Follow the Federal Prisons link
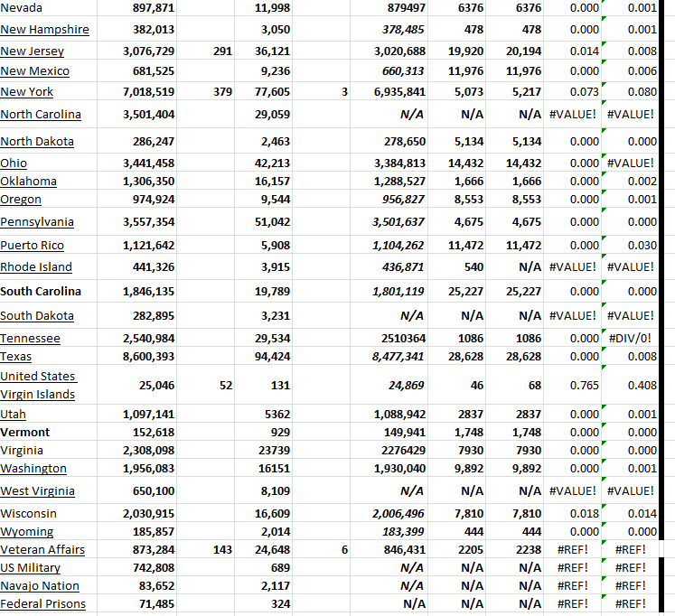This screenshot has height=616, width=675. tap(42, 603)
